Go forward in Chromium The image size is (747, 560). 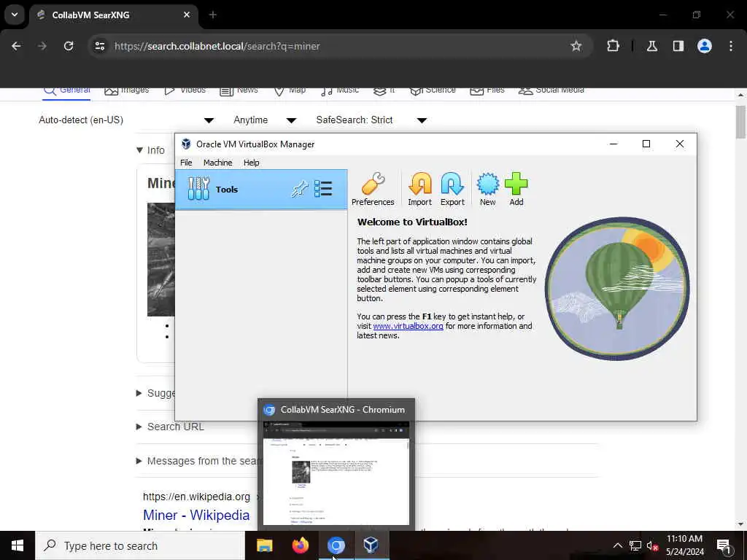42,46
